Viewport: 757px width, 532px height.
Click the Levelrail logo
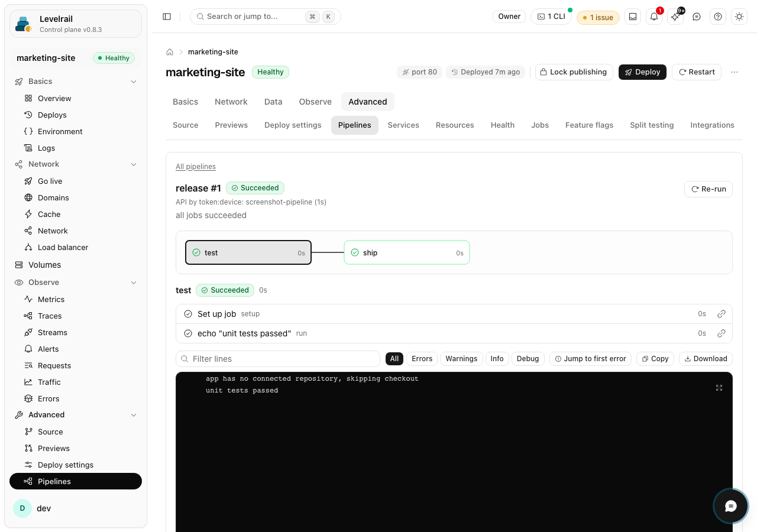click(24, 24)
